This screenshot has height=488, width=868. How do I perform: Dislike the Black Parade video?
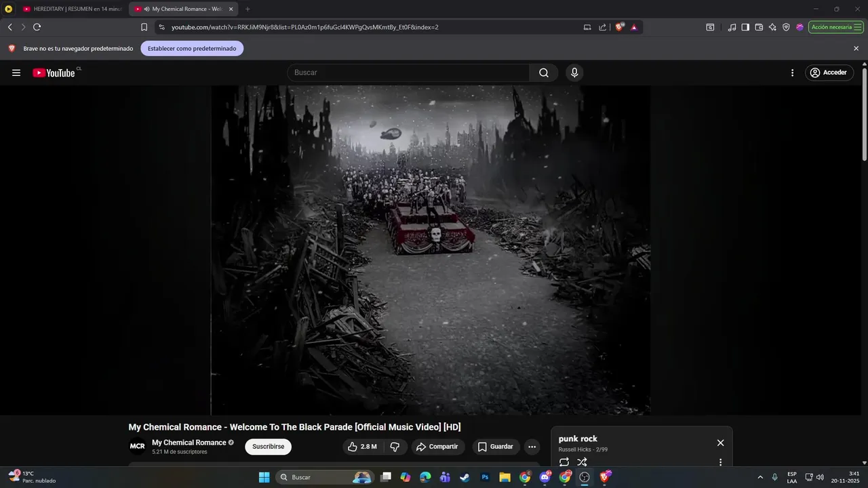395,447
